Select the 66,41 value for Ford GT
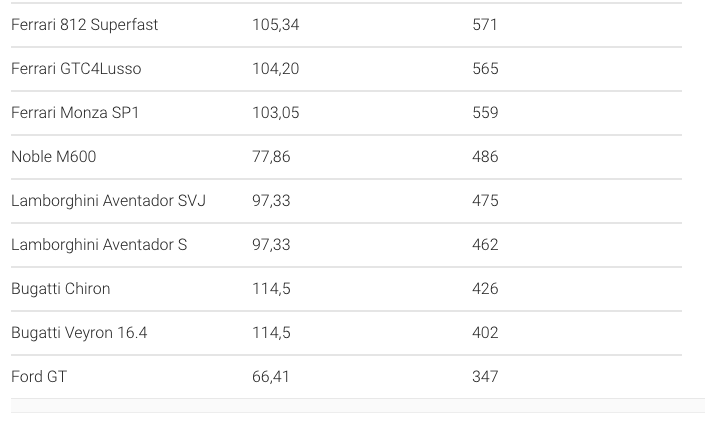The height and width of the screenshot is (424, 705). point(271,377)
